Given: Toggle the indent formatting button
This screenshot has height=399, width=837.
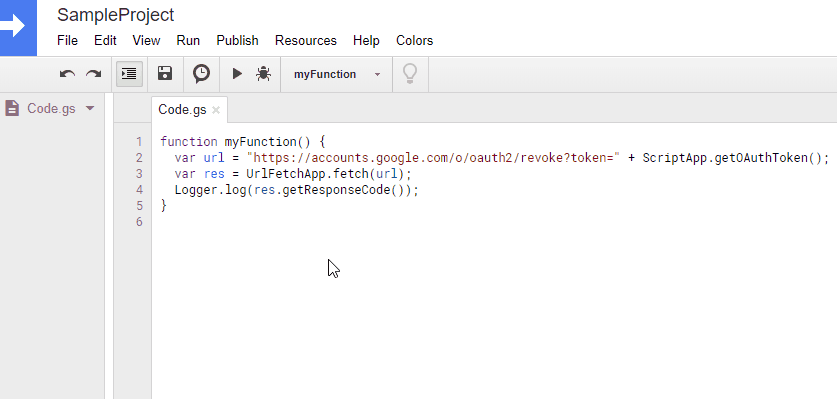Looking at the screenshot, I should point(129,74).
